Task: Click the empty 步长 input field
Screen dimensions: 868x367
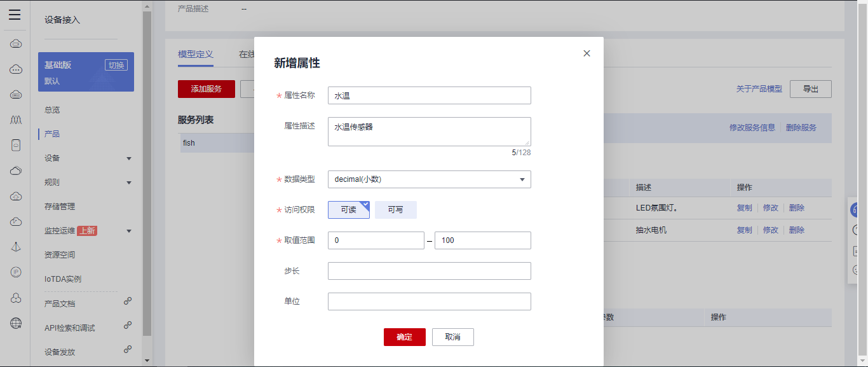Action: [x=430, y=271]
